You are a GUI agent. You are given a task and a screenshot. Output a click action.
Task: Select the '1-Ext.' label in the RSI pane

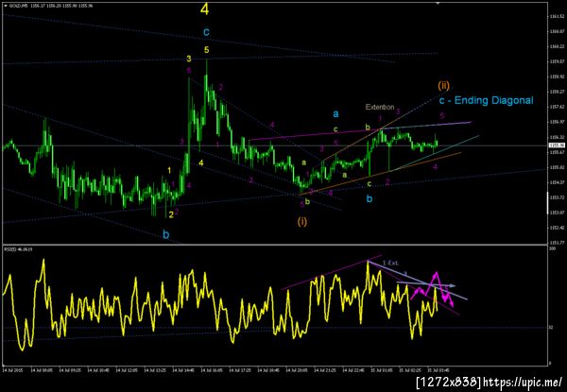[390, 263]
